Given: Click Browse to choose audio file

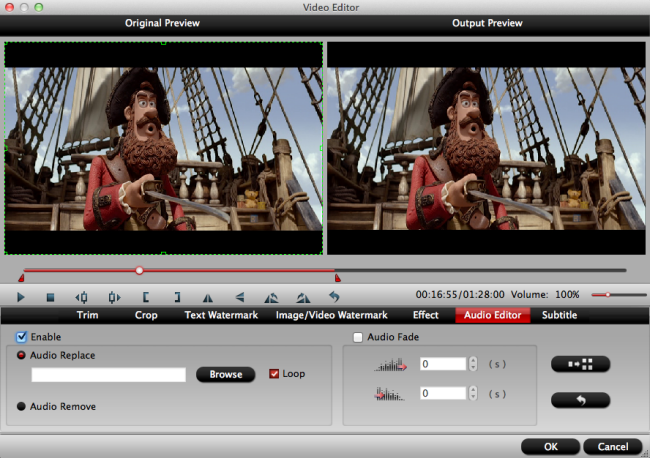Looking at the screenshot, I should [226, 374].
